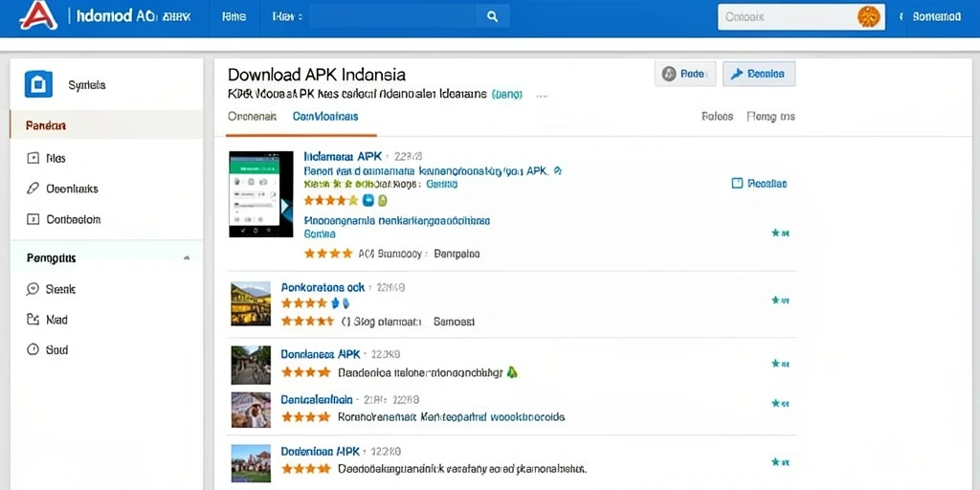The width and height of the screenshot is (980, 490).
Task: Open the Nev header menu
Action: (287, 17)
